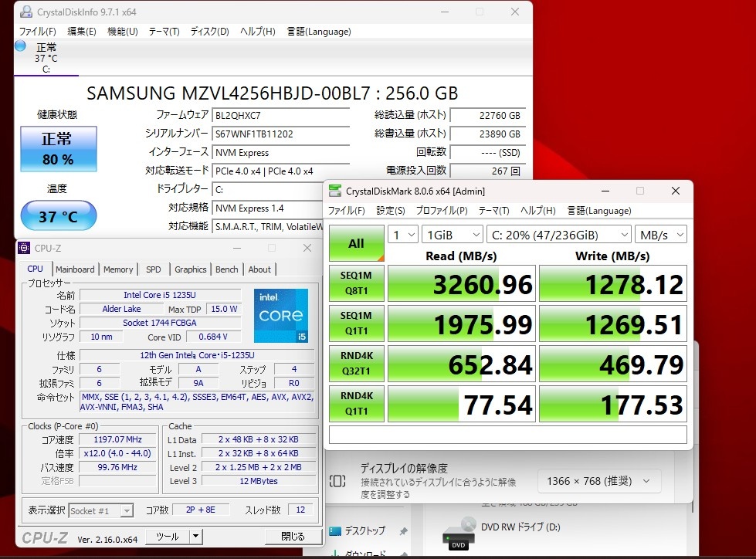Select the C: drive tab in CrystalDiskInfo
Screen dimensions: 756x559
coord(46,58)
